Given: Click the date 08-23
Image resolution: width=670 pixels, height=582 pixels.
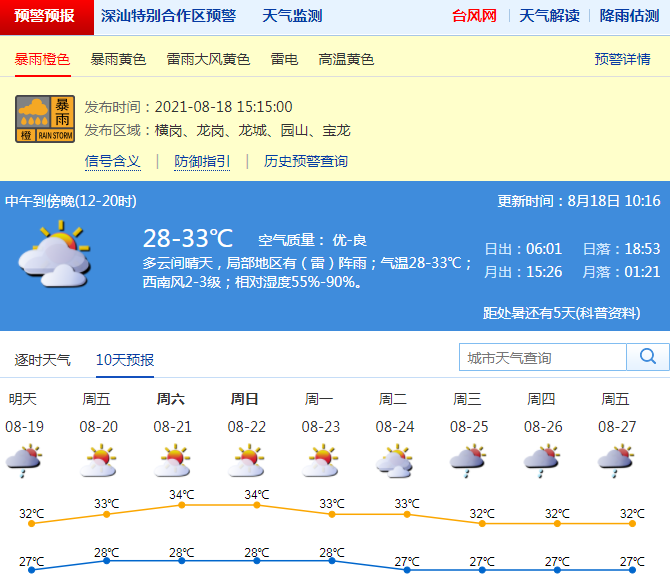Looking at the screenshot, I should pos(320,426).
